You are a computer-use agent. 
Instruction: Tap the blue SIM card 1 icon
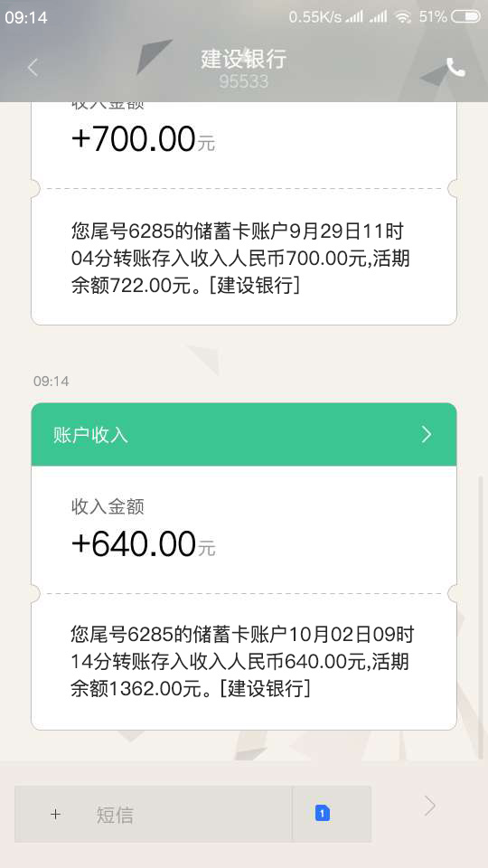(323, 813)
